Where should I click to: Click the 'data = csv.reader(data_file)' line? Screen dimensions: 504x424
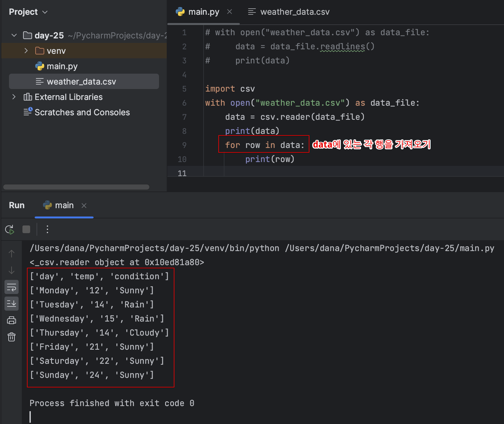coord(295,117)
